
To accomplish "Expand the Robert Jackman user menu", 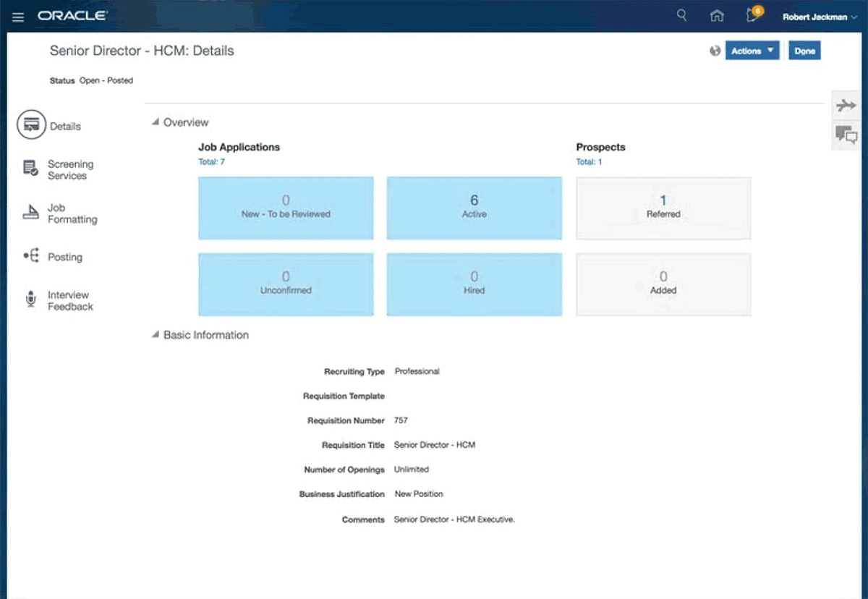I will pyautogui.click(x=820, y=17).
